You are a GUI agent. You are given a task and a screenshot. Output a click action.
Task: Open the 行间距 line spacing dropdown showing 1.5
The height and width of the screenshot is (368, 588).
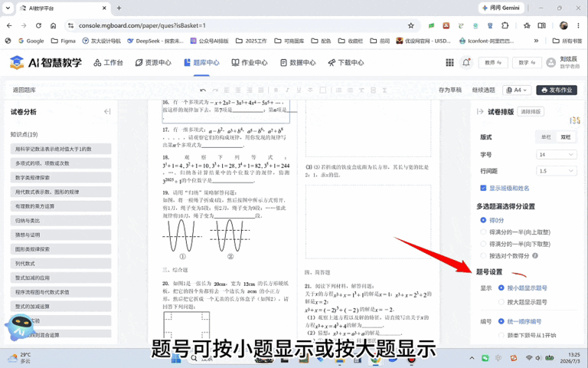tap(557, 171)
